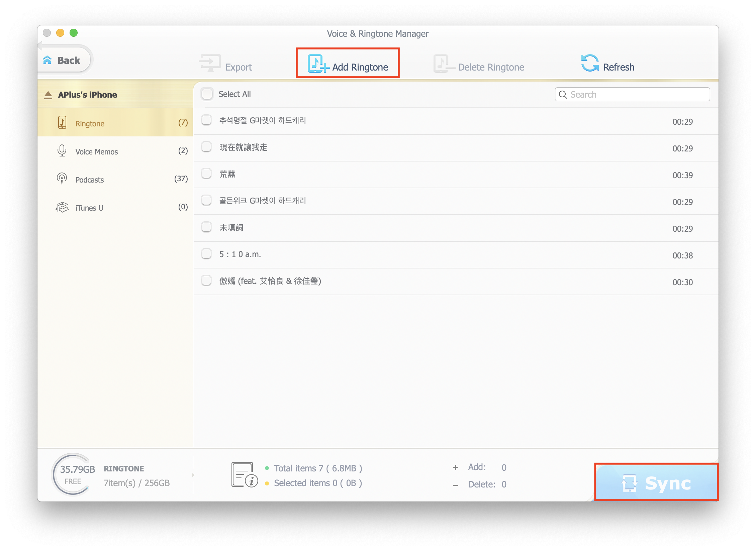The image size is (756, 551).
Task: Click the search magnifier icon
Action: click(x=563, y=95)
